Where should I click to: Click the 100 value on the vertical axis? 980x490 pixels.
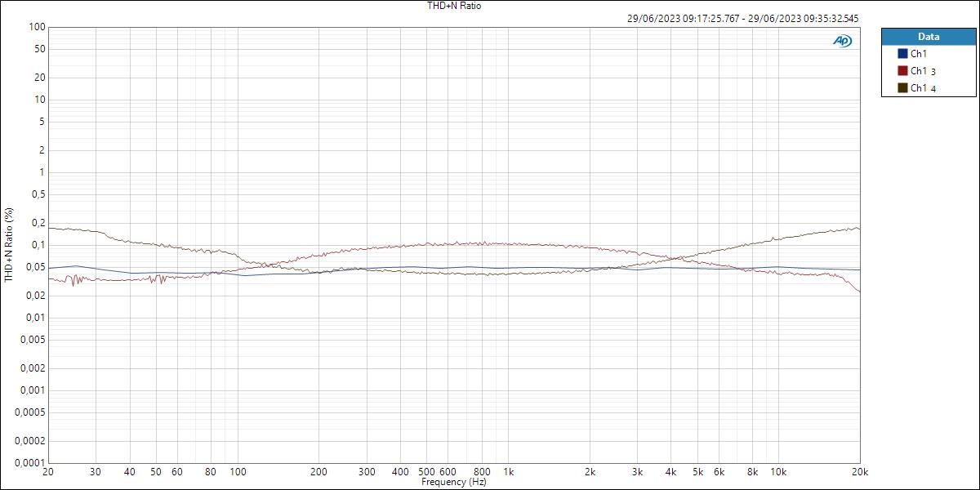(36, 25)
